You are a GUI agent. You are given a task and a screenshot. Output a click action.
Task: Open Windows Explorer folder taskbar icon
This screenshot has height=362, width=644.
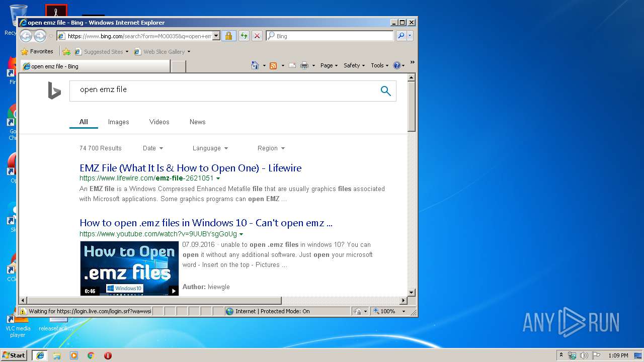pyautogui.click(x=57, y=355)
